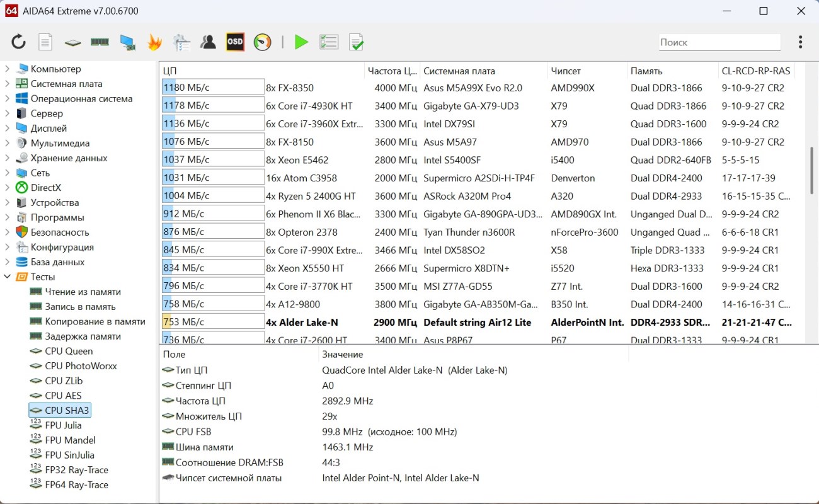Image resolution: width=819 pixels, height=504 pixels.
Task: Expand the Компьютер tree node
Action: tap(8, 69)
